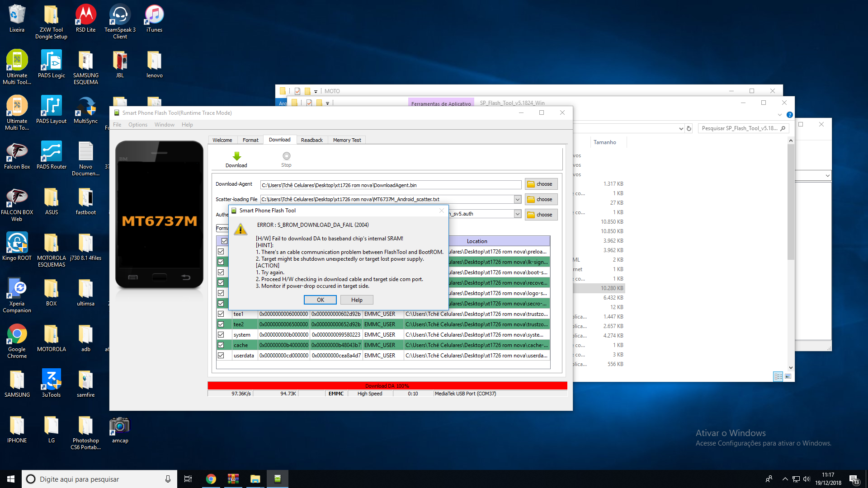Open MultiSync desktop shortcut
Screen dimensions: 868x488
coord(85,110)
